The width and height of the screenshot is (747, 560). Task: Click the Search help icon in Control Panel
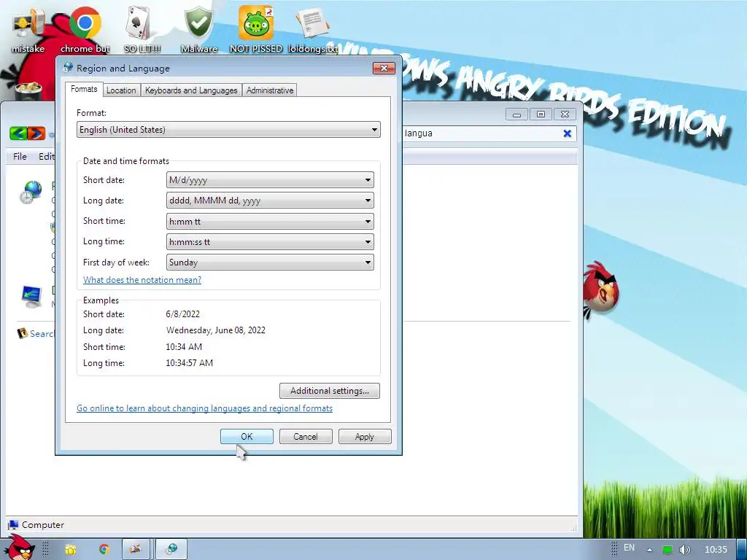(23, 333)
